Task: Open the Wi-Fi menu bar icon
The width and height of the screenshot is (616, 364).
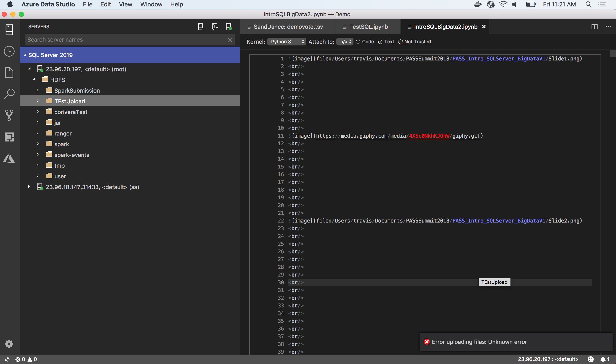Action: click(x=503, y=5)
